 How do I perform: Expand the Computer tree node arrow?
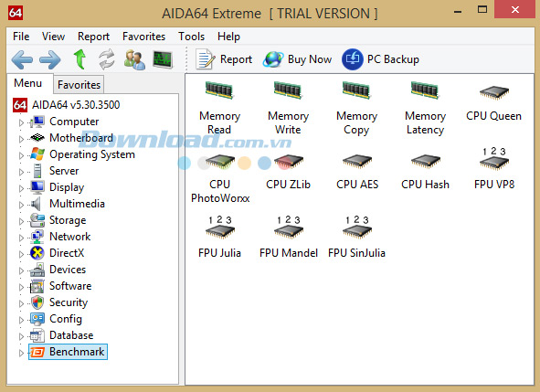pyautogui.click(x=21, y=122)
